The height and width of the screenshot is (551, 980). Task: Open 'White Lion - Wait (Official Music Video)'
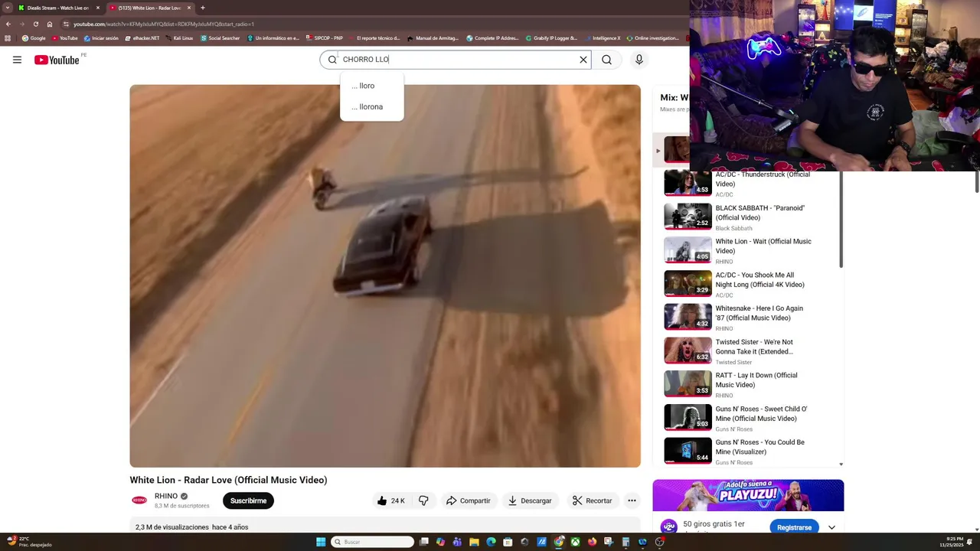pos(763,246)
